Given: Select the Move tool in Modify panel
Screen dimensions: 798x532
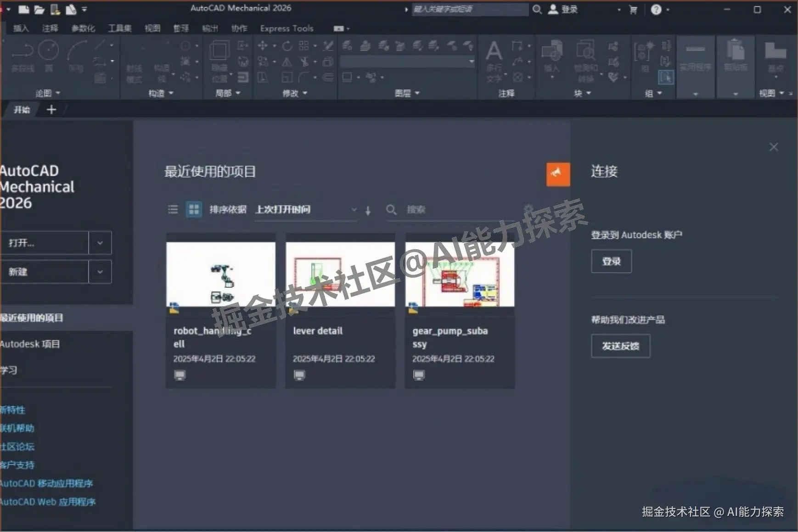Looking at the screenshot, I should [x=263, y=45].
